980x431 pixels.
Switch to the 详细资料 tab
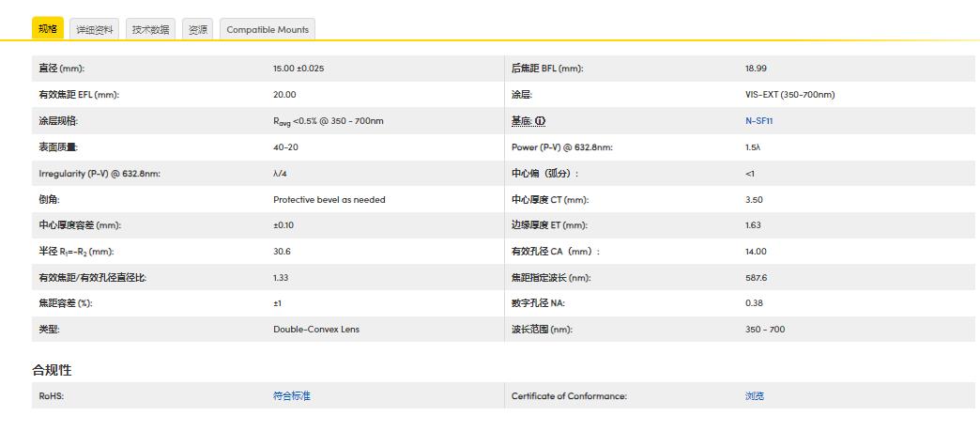95,29
